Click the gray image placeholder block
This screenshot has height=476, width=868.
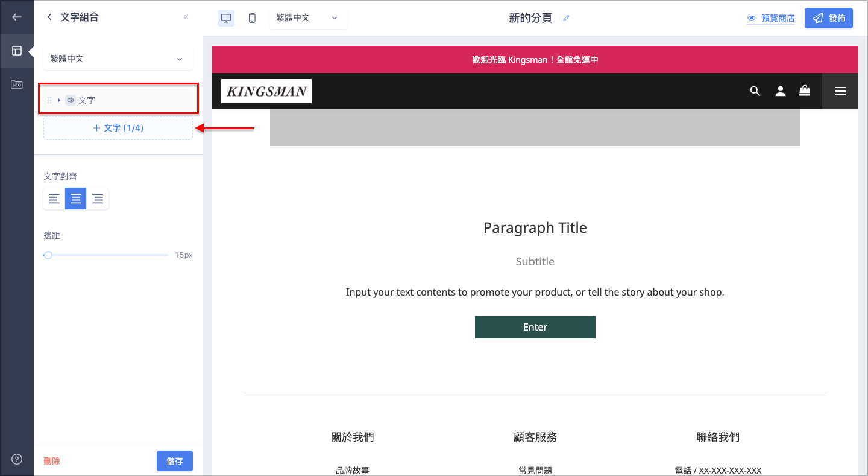click(535, 128)
